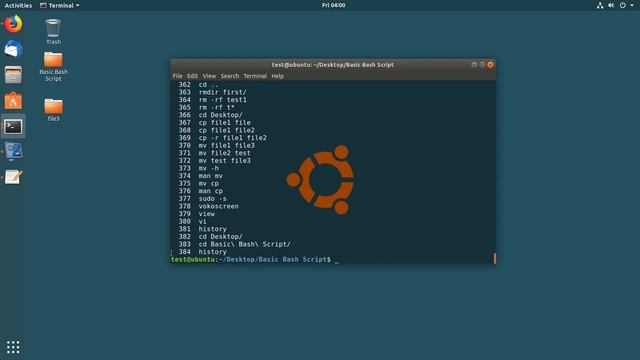Open the File menu in Terminal
This screenshot has width=640, height=360.
[x=177, y=76]
